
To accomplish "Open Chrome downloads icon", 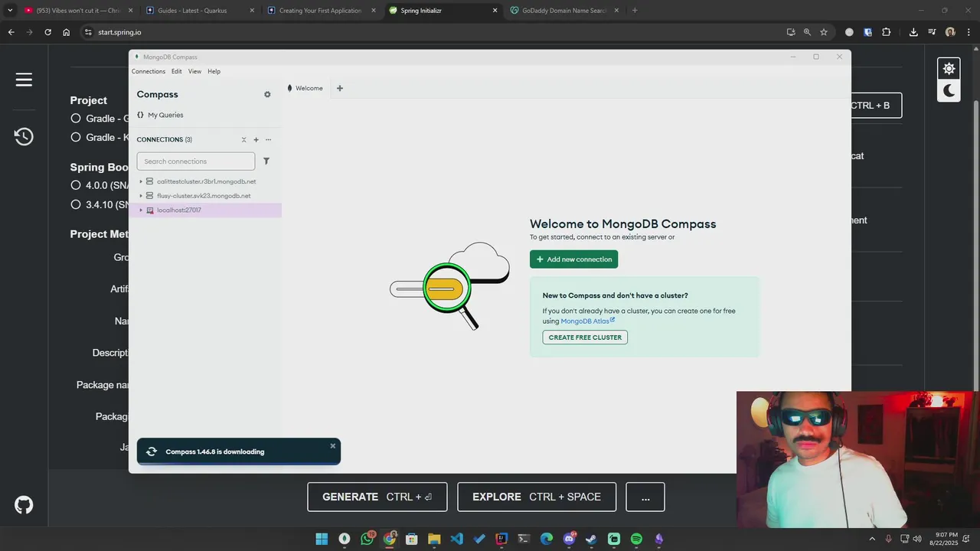I will click(x=913, y=32).
